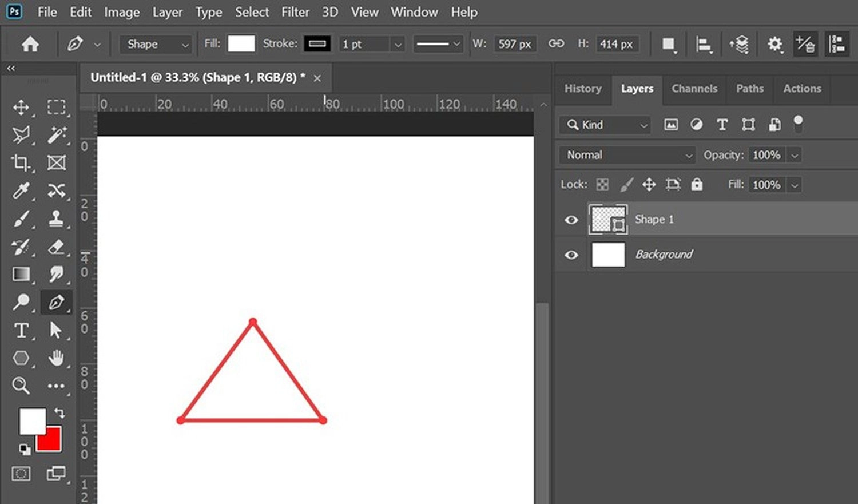858x504 pixels.
Task: Select the Magic Wand tool
Action: (56, 135)
